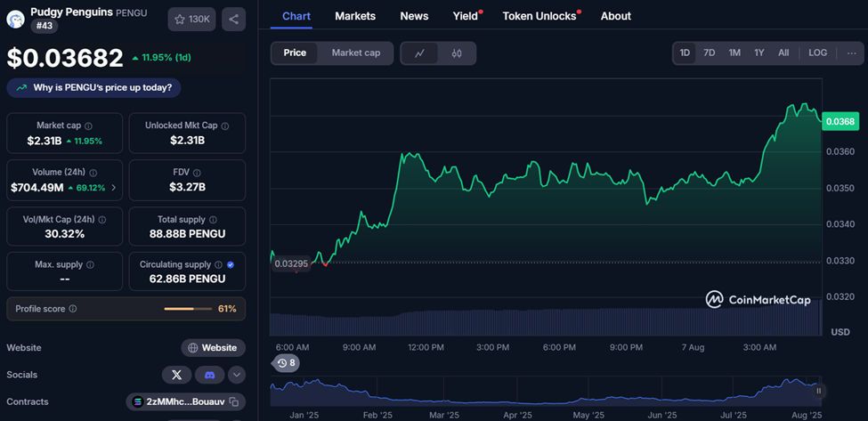Select the Price chart toggle

295,53
